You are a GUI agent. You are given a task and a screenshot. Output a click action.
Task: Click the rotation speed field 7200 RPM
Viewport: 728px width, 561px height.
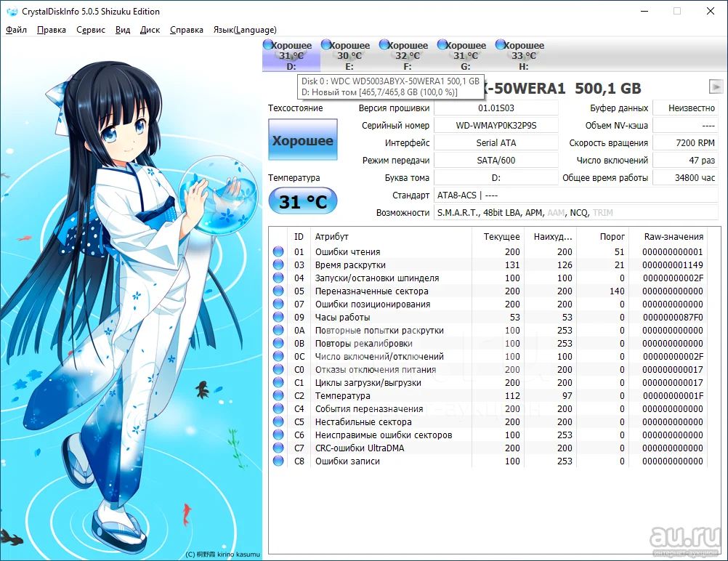tap(686, 142)
